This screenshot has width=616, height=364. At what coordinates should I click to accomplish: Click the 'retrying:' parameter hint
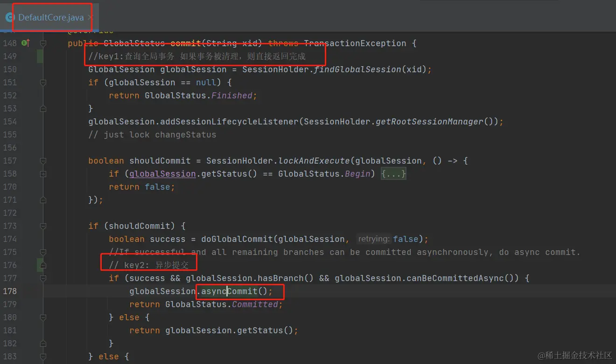click(x=374, y=239)
